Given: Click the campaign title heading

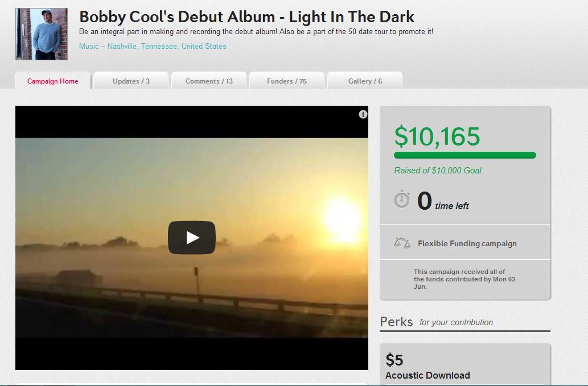Looking at the screenshot, I should coord(246,17).
